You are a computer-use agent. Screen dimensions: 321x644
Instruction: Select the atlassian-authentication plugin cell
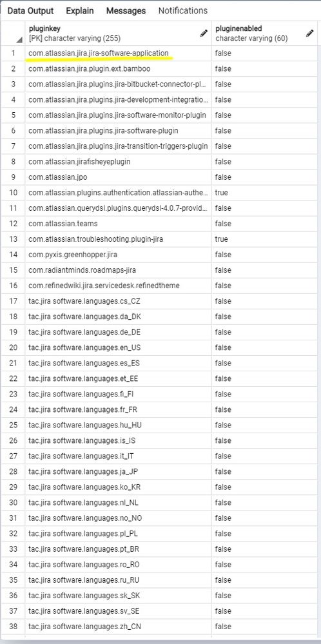click(118, 193)
